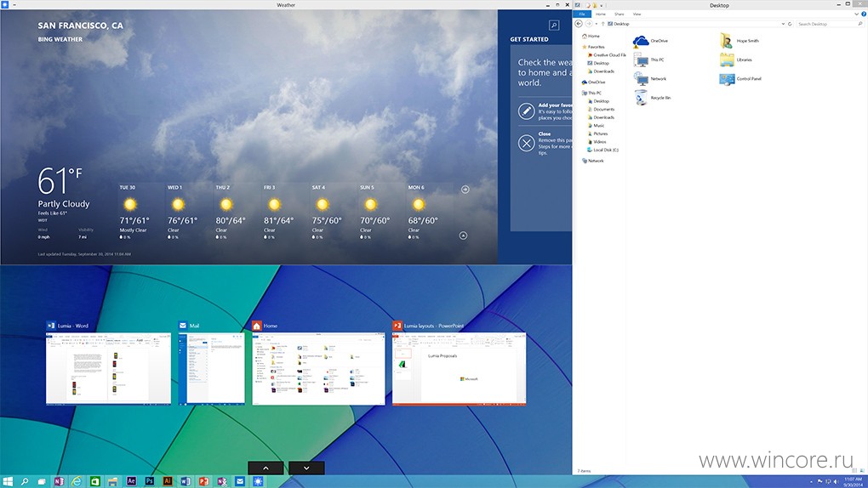Screen dimensions: 868x488
Task: Open the Recycle Bin
Action: pos(652,98)
